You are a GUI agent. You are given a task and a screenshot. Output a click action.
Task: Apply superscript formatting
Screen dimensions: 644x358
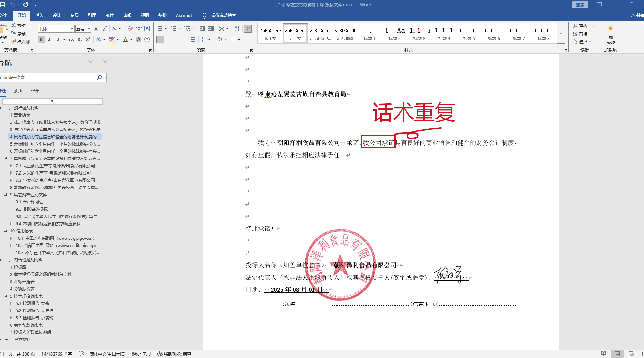(x=88, y=39)
